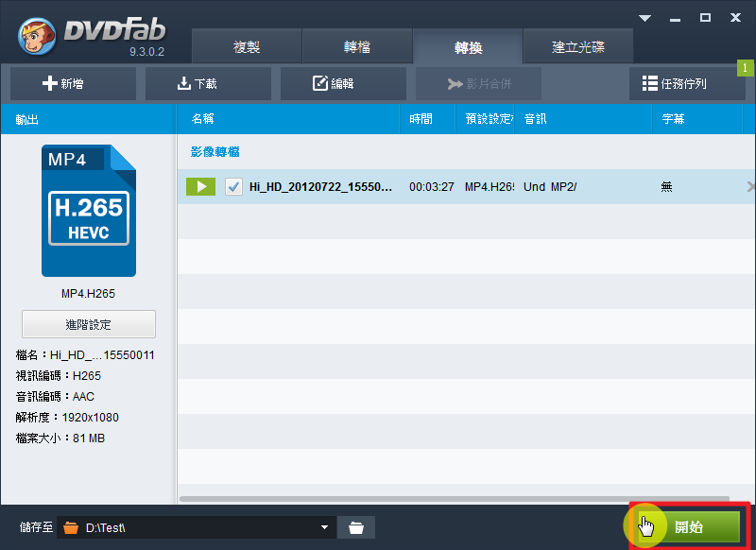The image size is (756, 550).
Task: Remove the video with the X icon
Action: pyautogui.click(x=750, y=187)
